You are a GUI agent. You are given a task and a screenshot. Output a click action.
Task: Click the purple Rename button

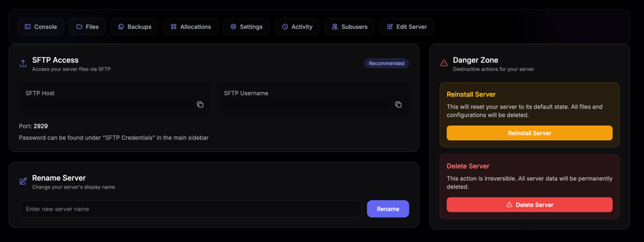tap(388, 209)
